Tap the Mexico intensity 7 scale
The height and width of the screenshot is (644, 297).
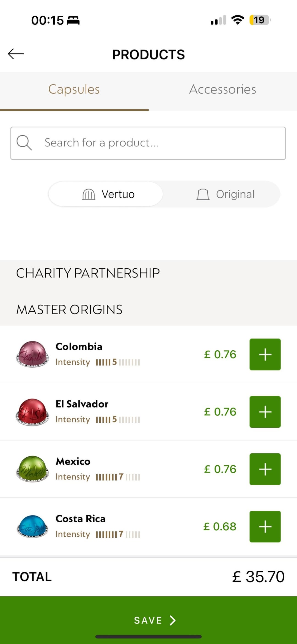pyautogui.click(x=118, y=477)
